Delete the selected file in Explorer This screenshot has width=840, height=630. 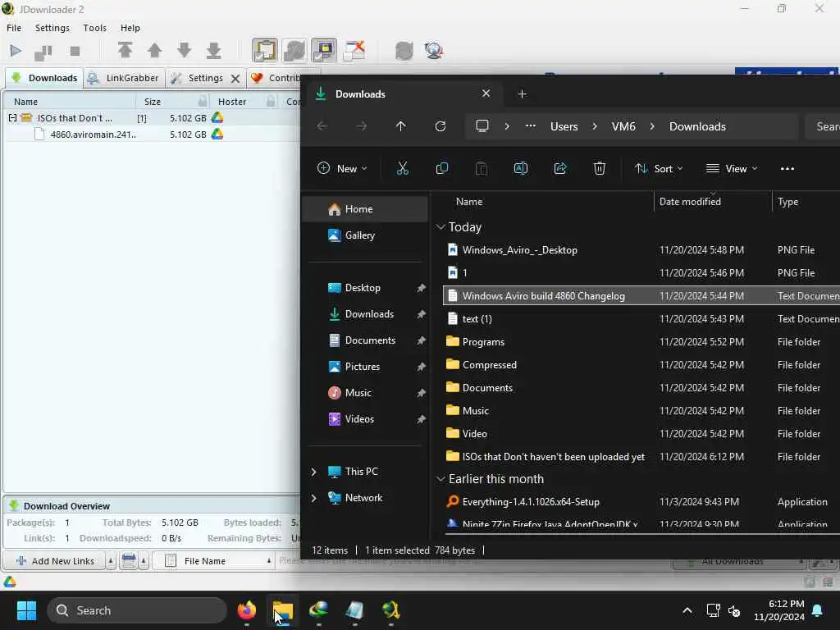[600, 169]
